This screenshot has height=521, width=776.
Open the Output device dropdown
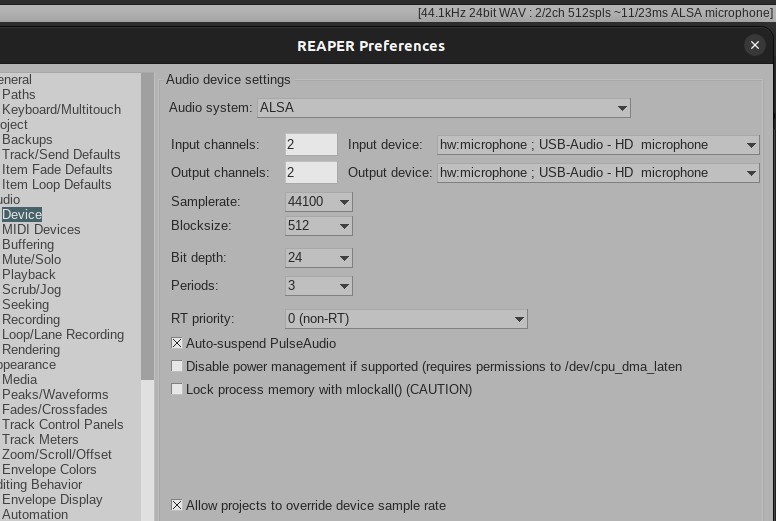click(x=598, y=173)
